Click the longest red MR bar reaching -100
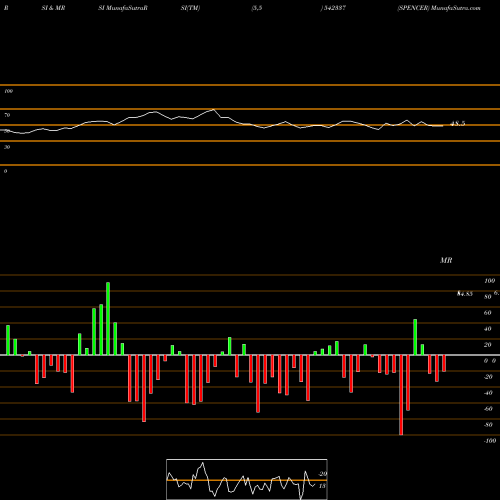The height and width of the screenshot is (500, 500). tap(401, 395)
